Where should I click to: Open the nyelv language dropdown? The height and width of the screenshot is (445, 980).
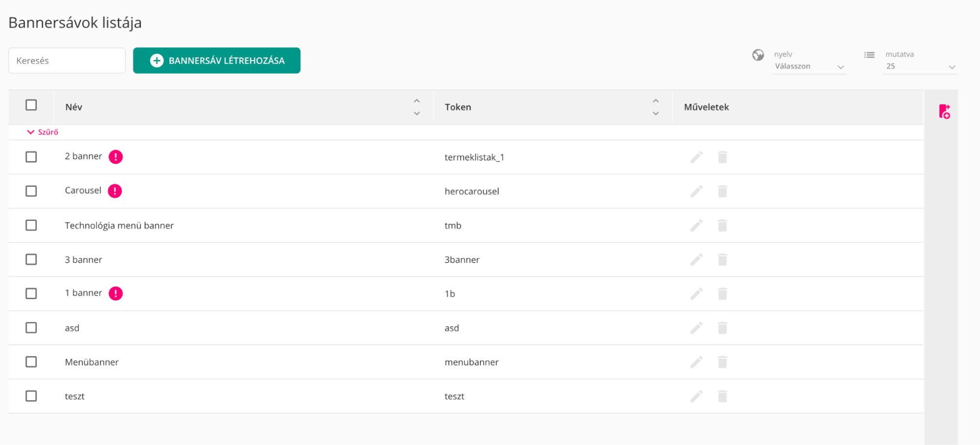(809, 66)
